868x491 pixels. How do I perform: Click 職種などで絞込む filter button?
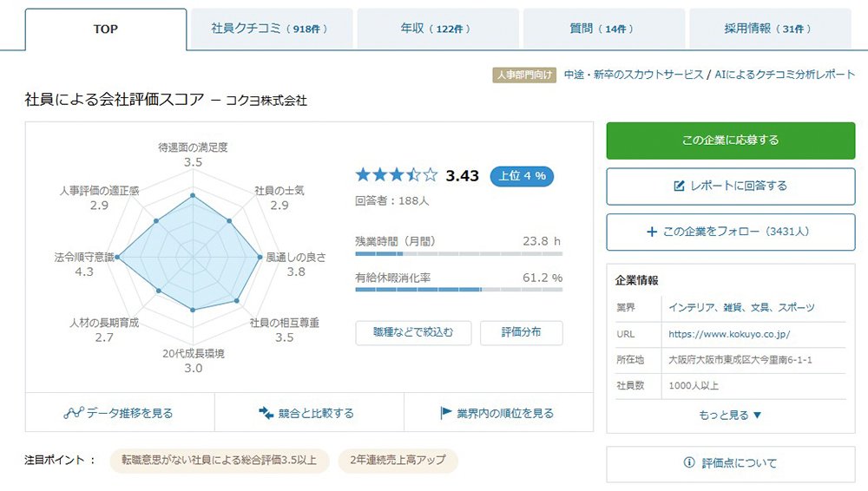point(413,333)
